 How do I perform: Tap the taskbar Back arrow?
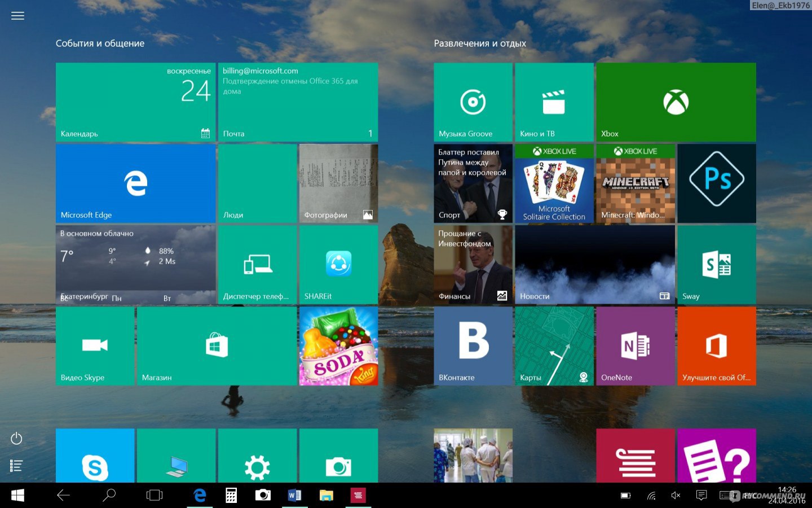(63, 495)
